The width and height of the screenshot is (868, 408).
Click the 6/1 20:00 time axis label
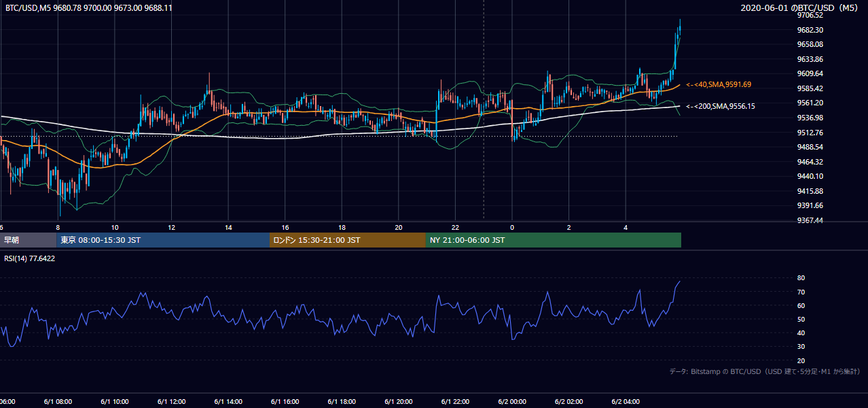click(398, 401)
